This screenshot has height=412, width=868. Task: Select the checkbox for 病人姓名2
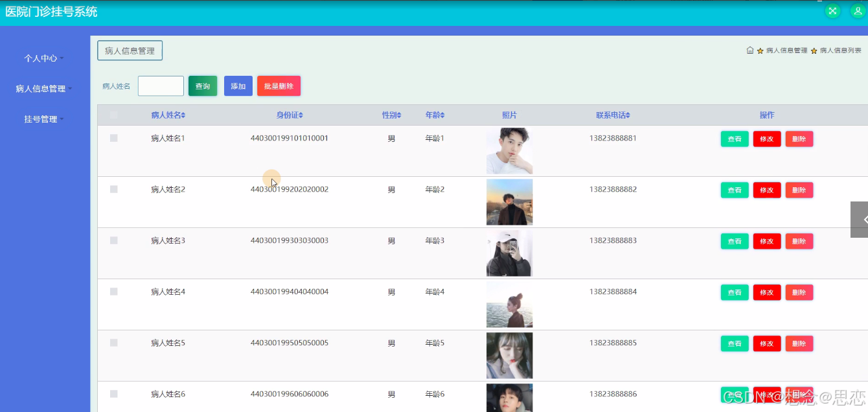pyautogui.click(x=114, y=189)
